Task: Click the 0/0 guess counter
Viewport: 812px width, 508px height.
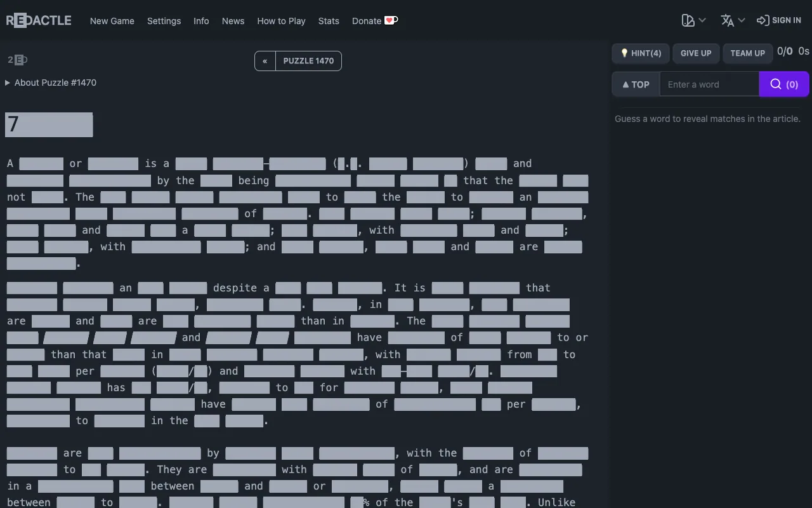Action: coord(785,51)
